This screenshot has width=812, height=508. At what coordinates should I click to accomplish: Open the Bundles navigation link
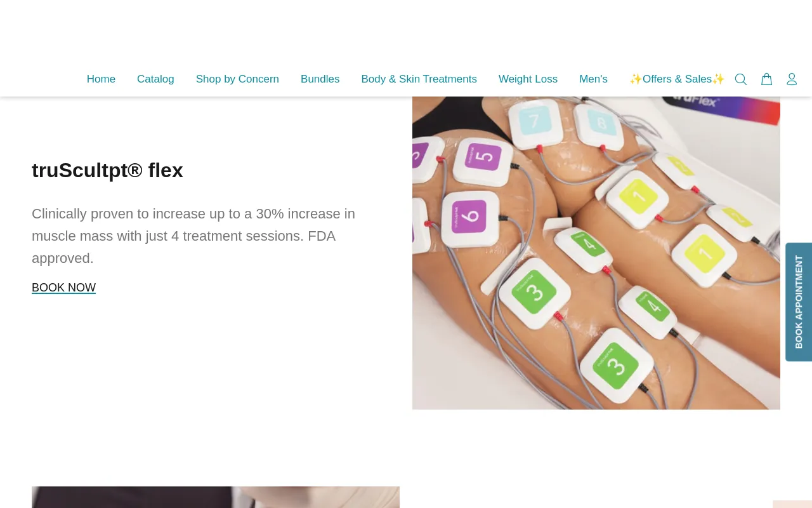tap(320, 79)
